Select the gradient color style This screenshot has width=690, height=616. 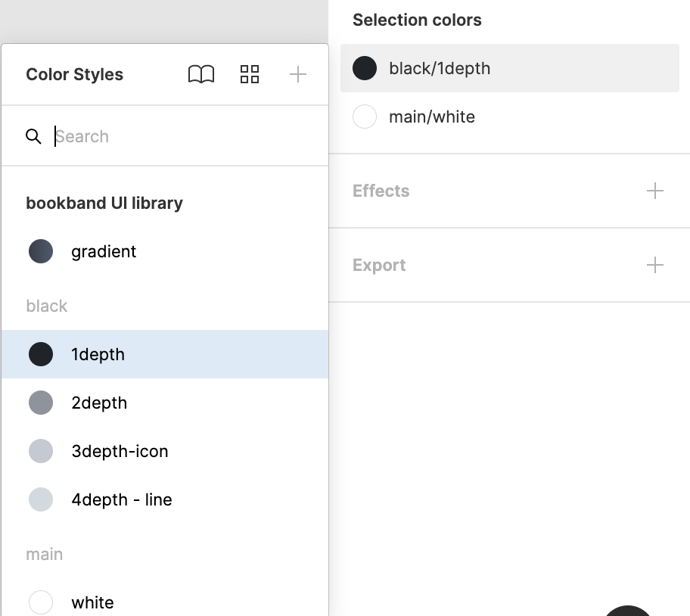104,251
